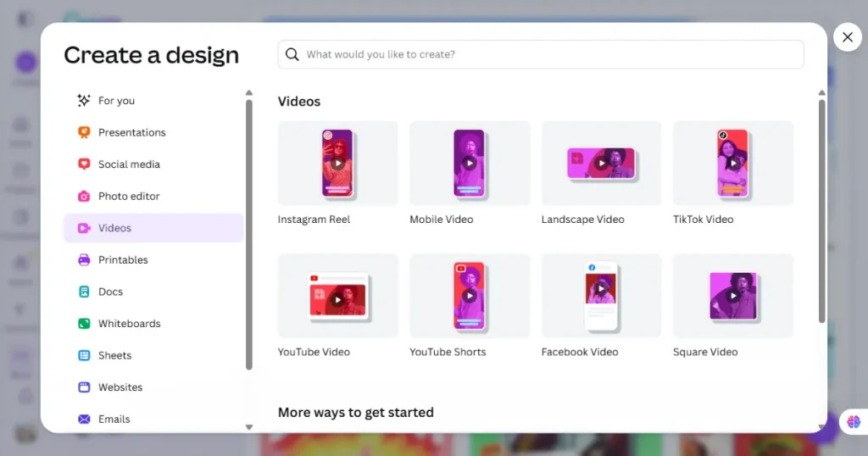This screenshot has height=456, width=868.
Task: Click the main content scrollbar thumb
Action: coord(822,211)
